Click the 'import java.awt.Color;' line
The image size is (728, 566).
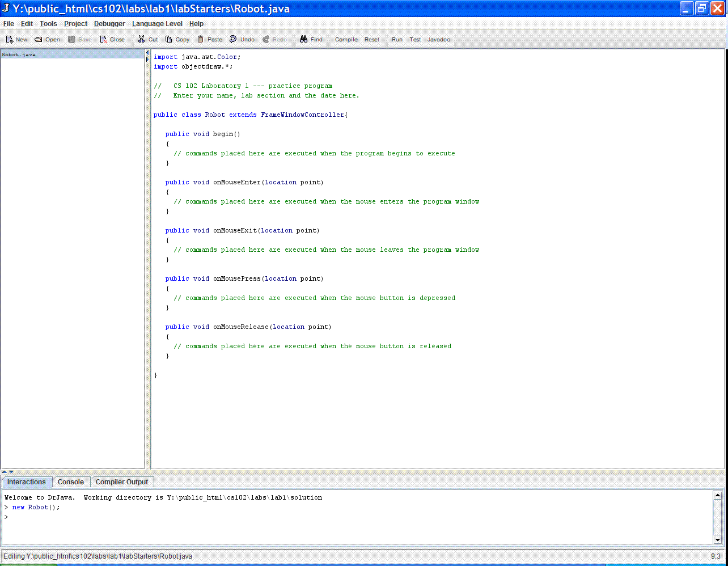click(x=197, y=57)
